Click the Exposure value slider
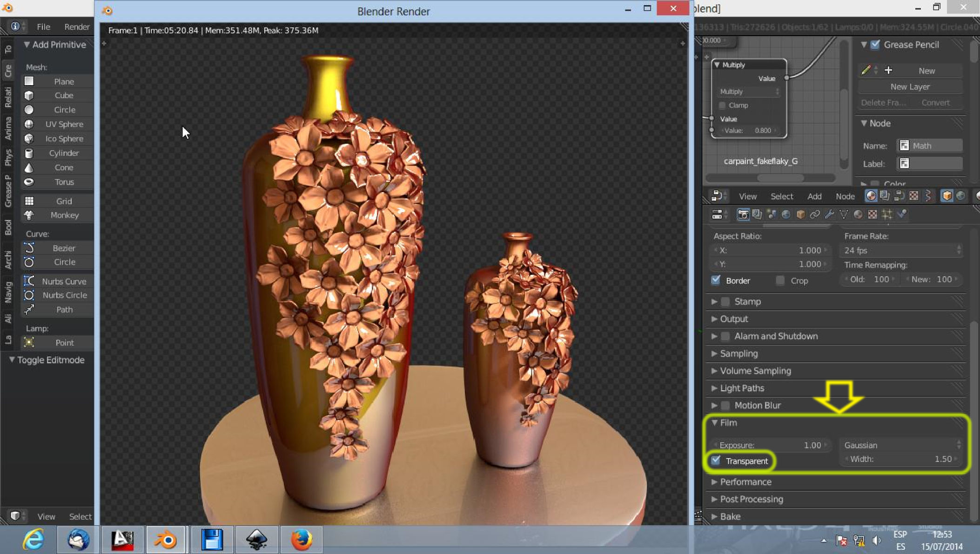 (x=770, y=445)
